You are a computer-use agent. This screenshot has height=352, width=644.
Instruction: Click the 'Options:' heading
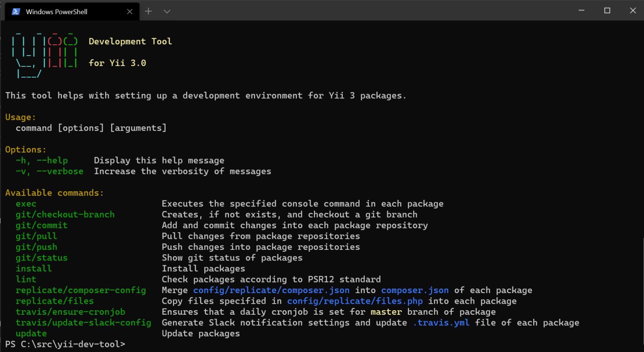(26, 150)
